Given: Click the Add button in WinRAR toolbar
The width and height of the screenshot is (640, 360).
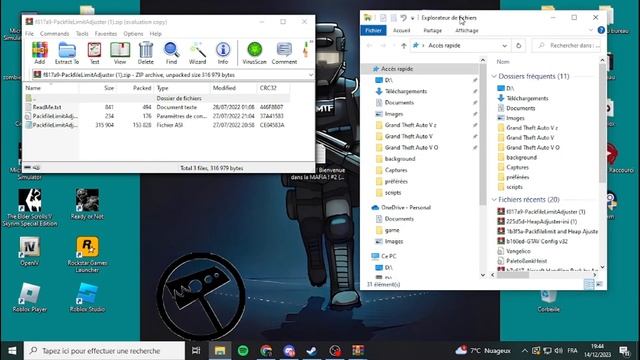Looking at the screenshot, I should click(x=40, y=53).
